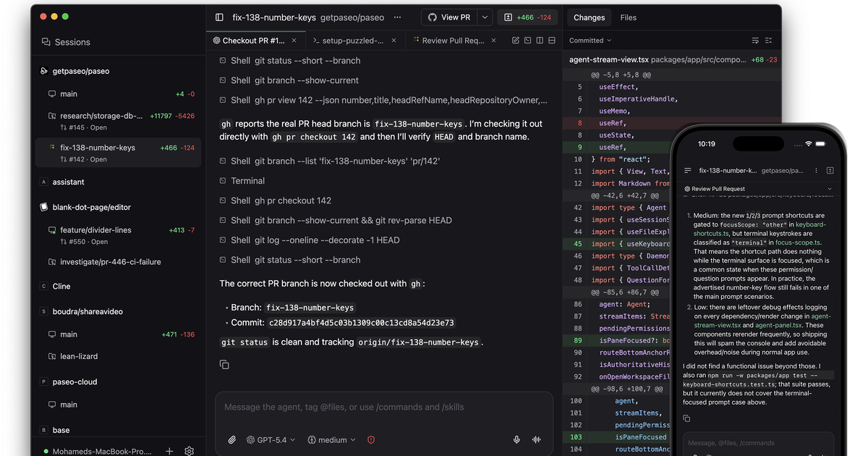Click the new terminal icon in tab bar
868x456 pixels.
click(x=529, y=41)
